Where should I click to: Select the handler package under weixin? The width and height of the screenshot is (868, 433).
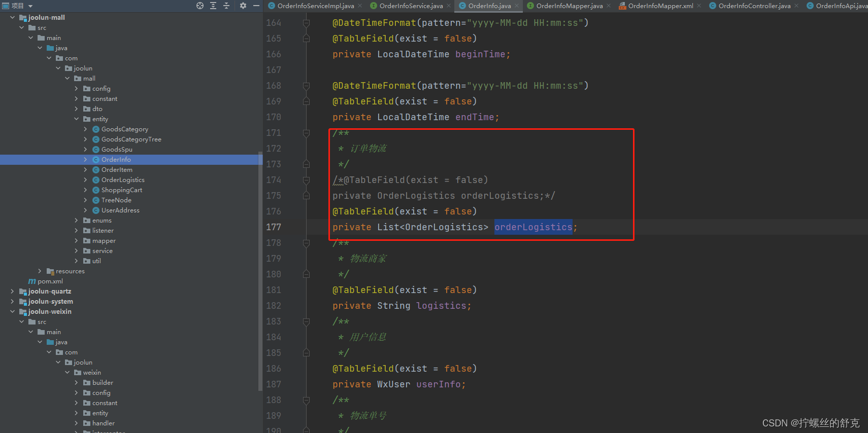[104, 423]
